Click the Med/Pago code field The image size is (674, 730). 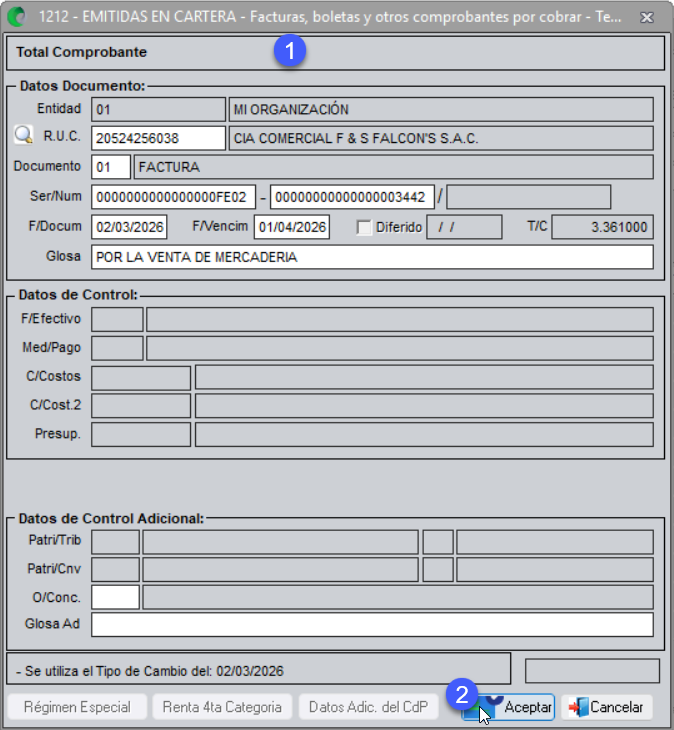117,348
